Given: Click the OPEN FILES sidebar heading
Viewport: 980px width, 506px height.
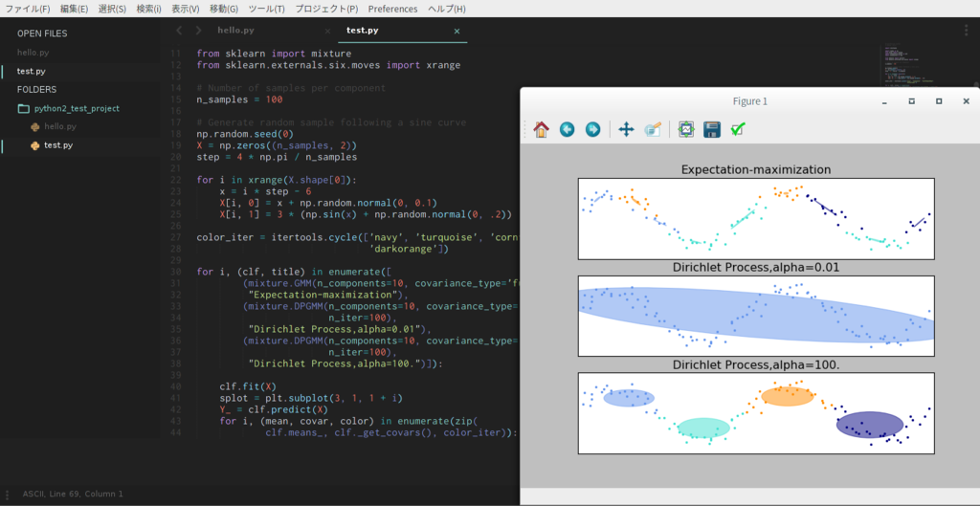Looking at the screenshot, I should point(42,33).
